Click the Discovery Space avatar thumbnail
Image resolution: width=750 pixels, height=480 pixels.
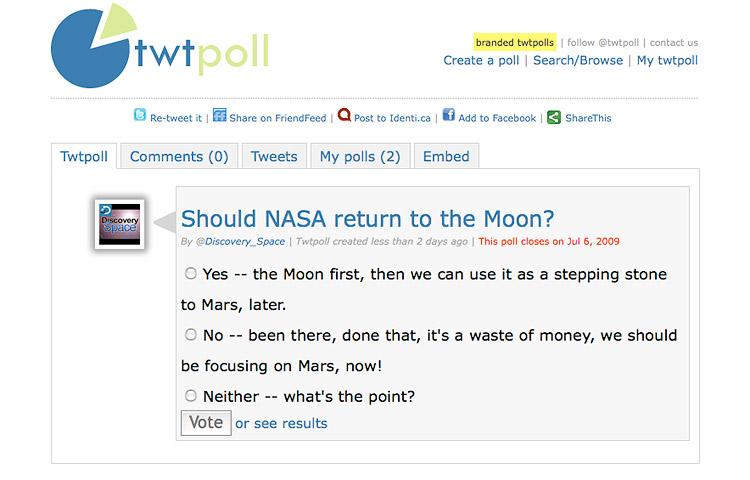(120, 224)
